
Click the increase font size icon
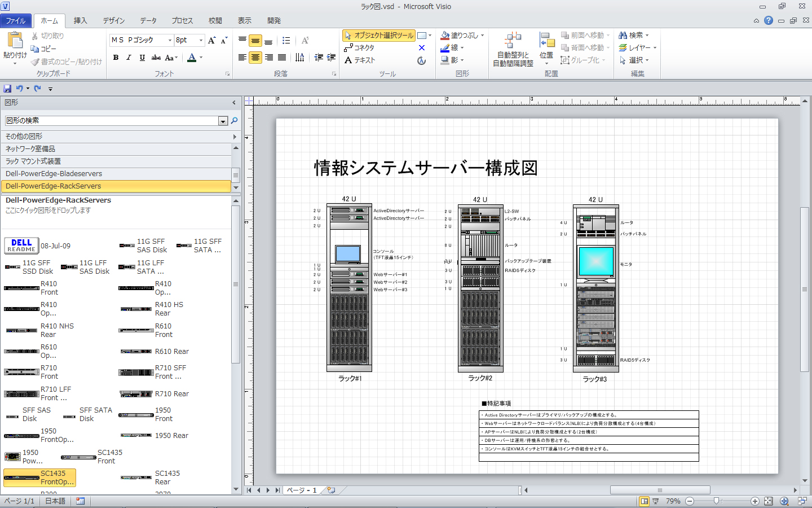212,40
